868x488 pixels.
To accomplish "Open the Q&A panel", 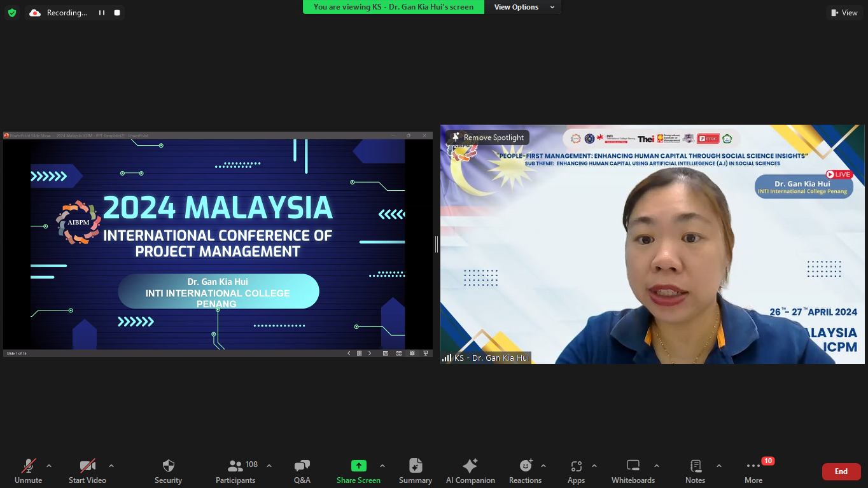I will [302, 471].
